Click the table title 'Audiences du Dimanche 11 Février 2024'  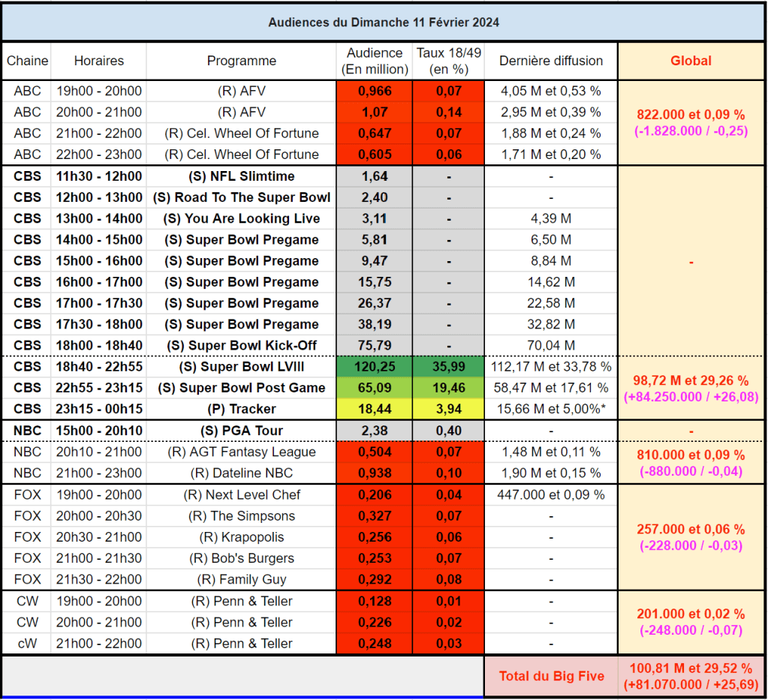(x=384, y=22)
